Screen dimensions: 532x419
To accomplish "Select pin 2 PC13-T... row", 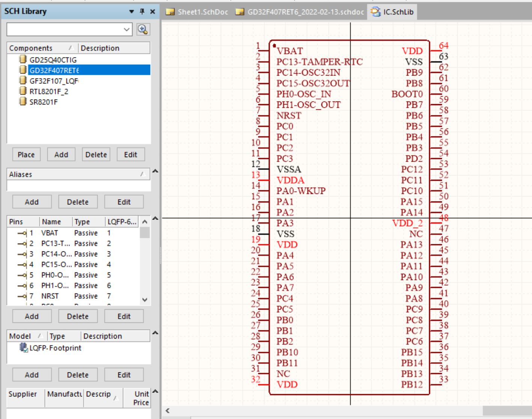I will (73, 244).
